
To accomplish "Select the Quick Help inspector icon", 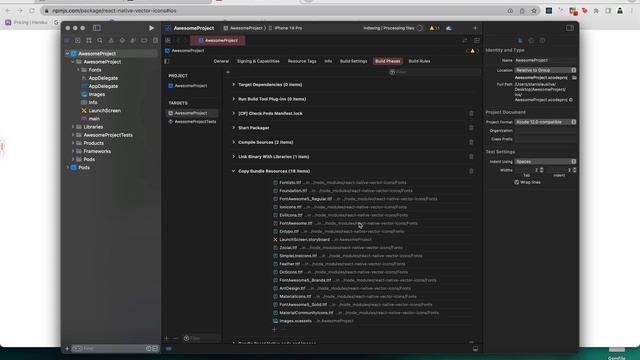I will (x=542, y=40).
